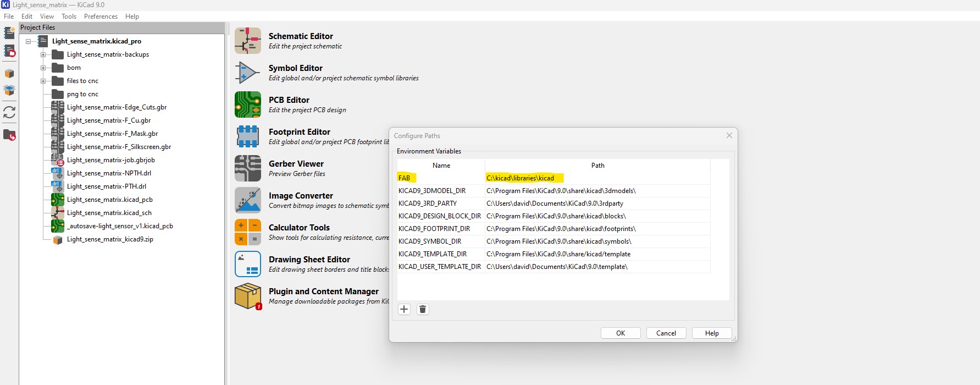Select the Light_sense_matrix-NPTH.drl drill icon
The height and width of the screenshot is (385, 980).
tap(58, 173)
